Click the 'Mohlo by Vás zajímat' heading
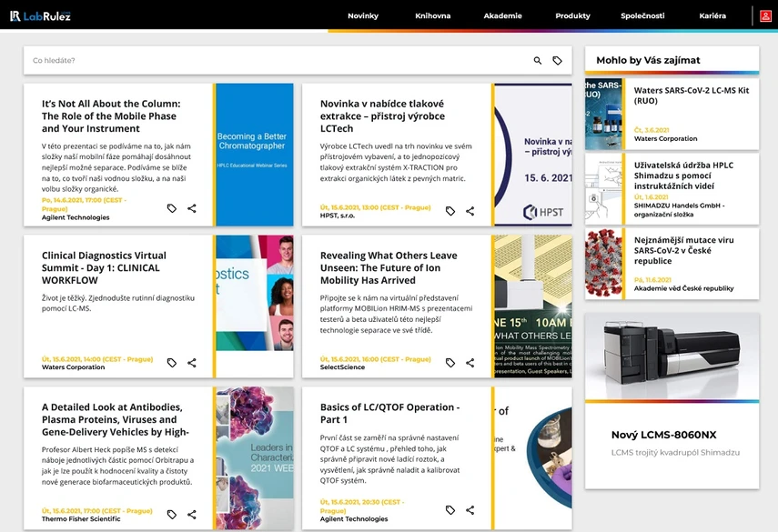Screen dimensions: 778x532 coord(648,61)
